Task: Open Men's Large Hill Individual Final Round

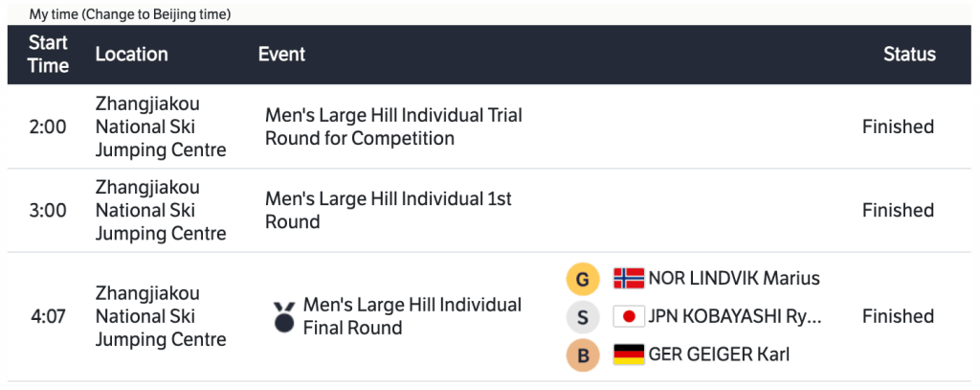Action: pos(412,316)
